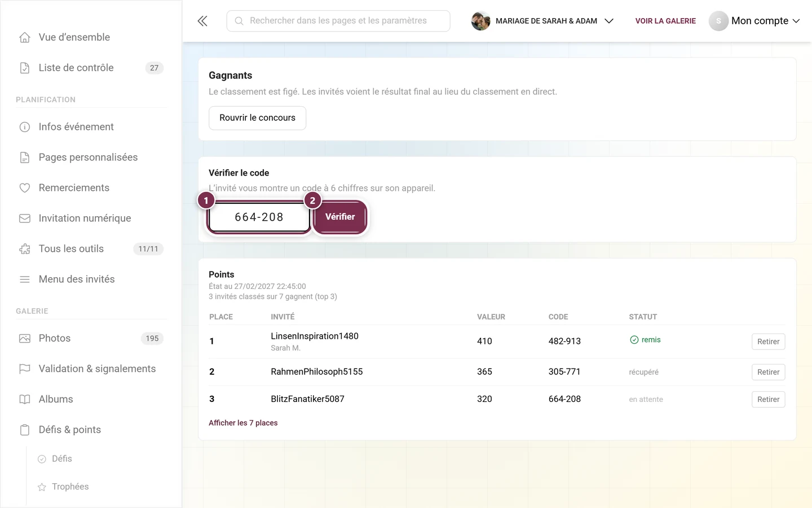Click the open book icon for Albums
This screenshot has height=508, width=812.
[x=25, y=400]
